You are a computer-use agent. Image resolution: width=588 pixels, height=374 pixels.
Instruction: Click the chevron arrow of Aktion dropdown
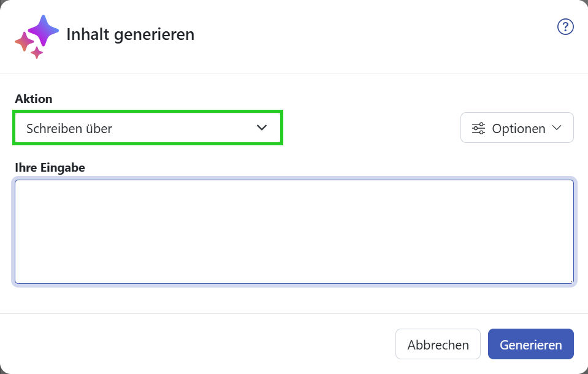[x=262, y=128]
